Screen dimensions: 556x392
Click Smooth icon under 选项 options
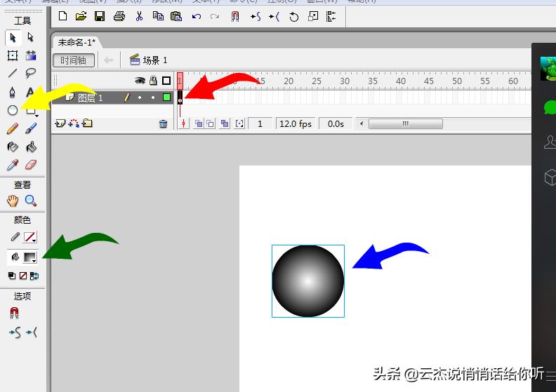click(x=15, y=332)
